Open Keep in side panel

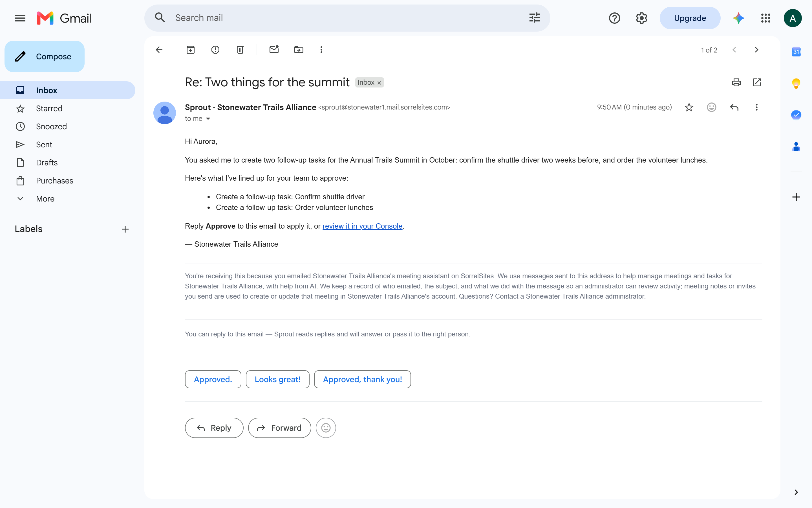click(x=796, y=83)
